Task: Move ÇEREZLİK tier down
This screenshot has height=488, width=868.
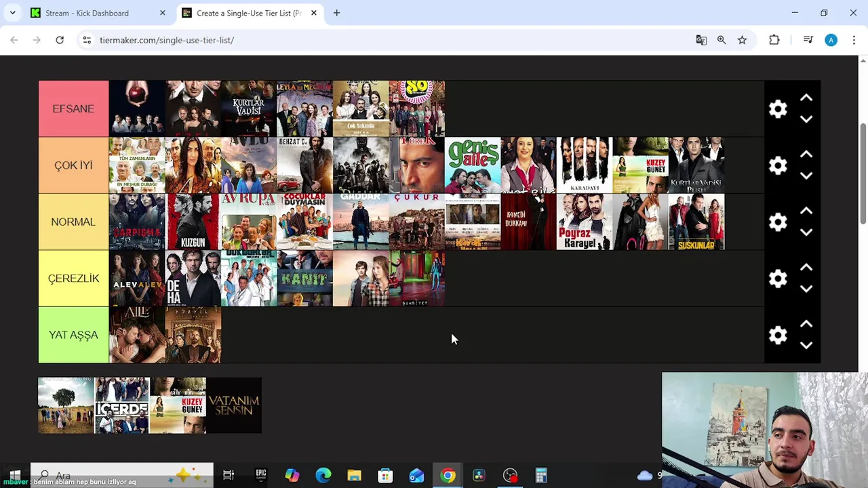Action: 806,289
